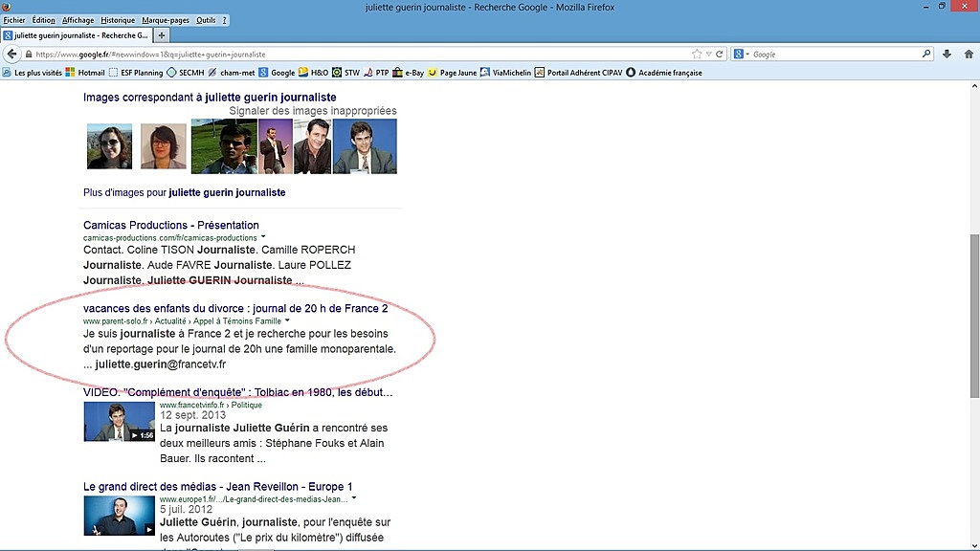The image size is (980, 551).
Task: Open the H&O bookmark
Action: 313,73
